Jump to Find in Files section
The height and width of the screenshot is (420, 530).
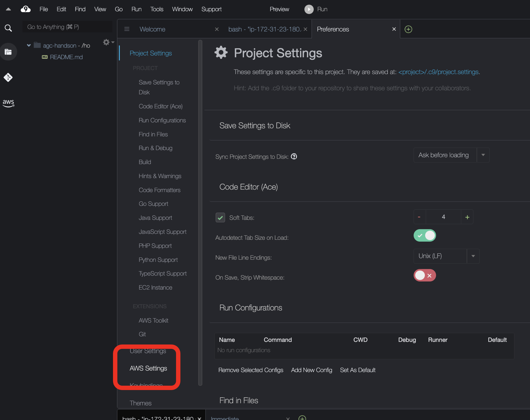pyautogui.click(x=153, y=134)
